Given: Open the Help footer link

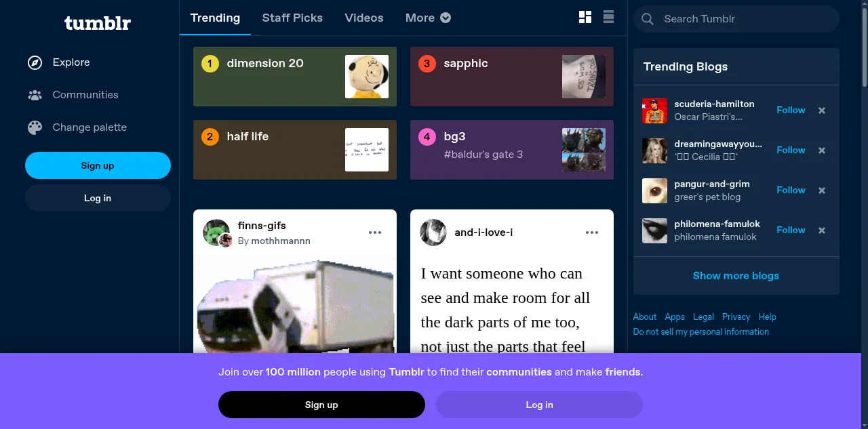Looking at the screenshot, I should [x=767, y=317].
